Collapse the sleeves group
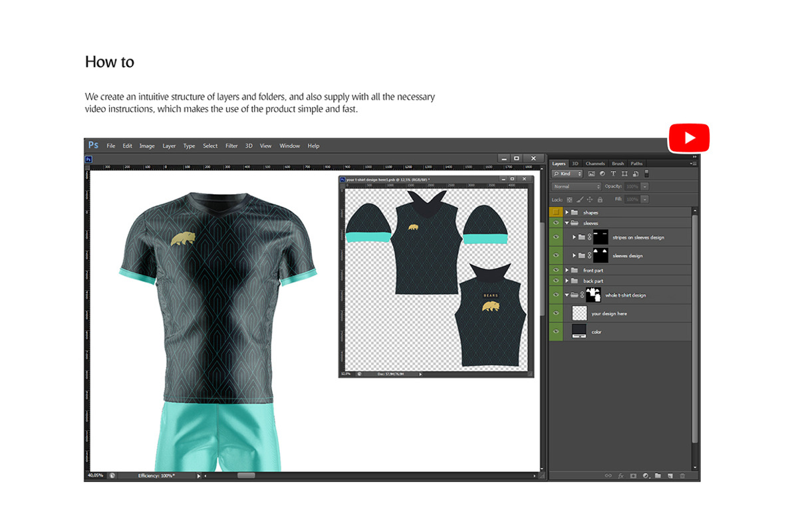This screenshot has width=798, height=532. (x=567, y=223)
